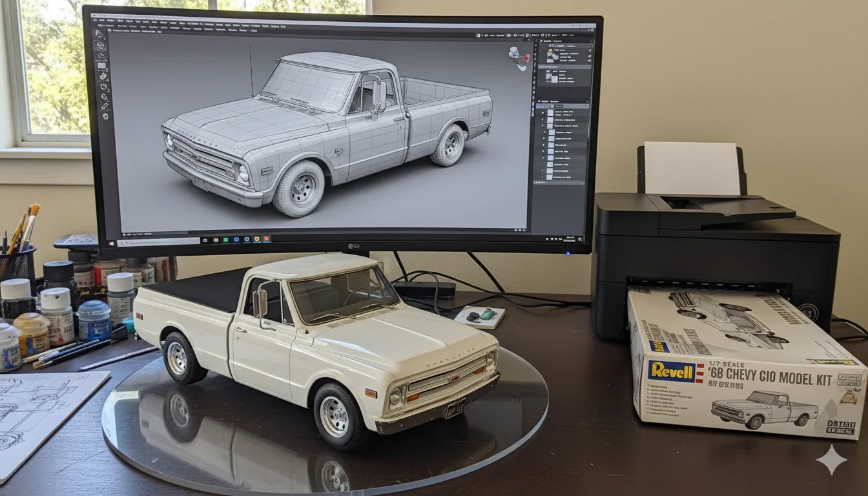The height and width of the screenshot is (496, 868).
Task: Open the taskbar clock and date
Action: 570,239
